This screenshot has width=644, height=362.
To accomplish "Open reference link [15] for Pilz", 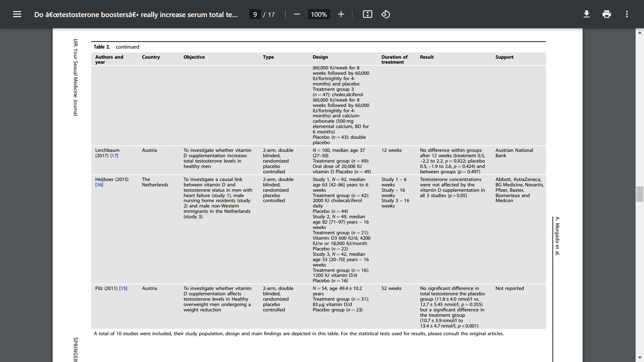I will click(123, 288).
